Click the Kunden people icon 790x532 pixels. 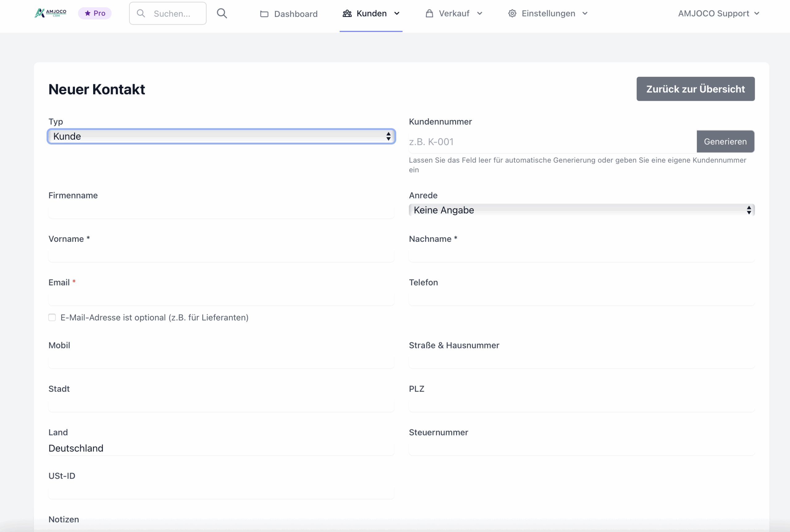[x=347, y=13]
